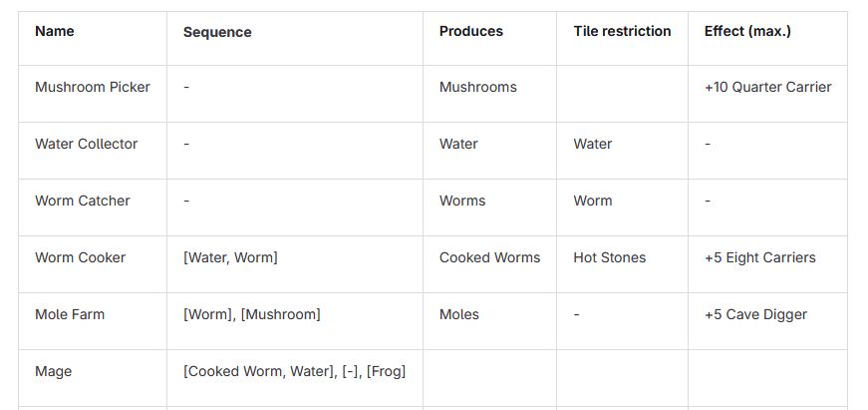Select the Worm Cooker name cell
This screenshot has width=868, height=410.
[x=81, y=257]
